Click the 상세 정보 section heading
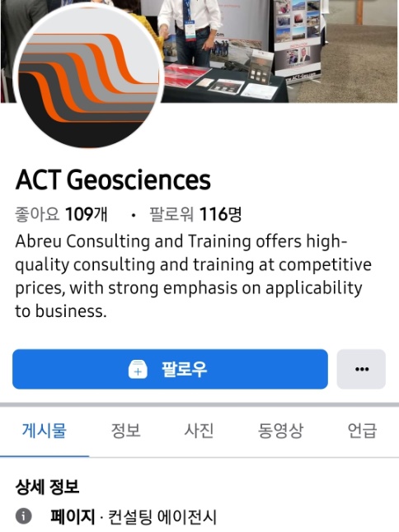 tap(47, 487)
